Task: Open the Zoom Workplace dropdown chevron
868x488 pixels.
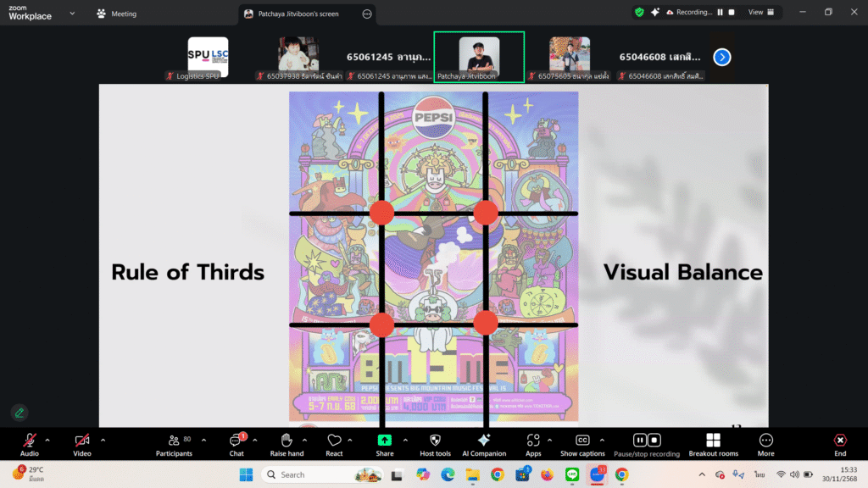Action: (x=72, y=14)
